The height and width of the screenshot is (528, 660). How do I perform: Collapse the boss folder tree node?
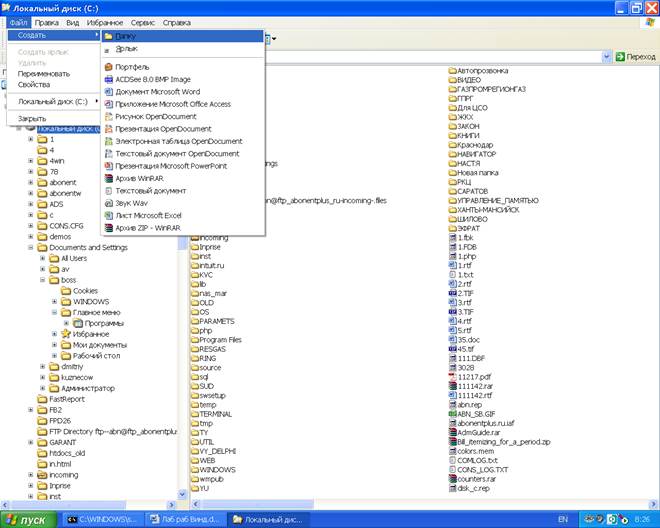point(43,280)
